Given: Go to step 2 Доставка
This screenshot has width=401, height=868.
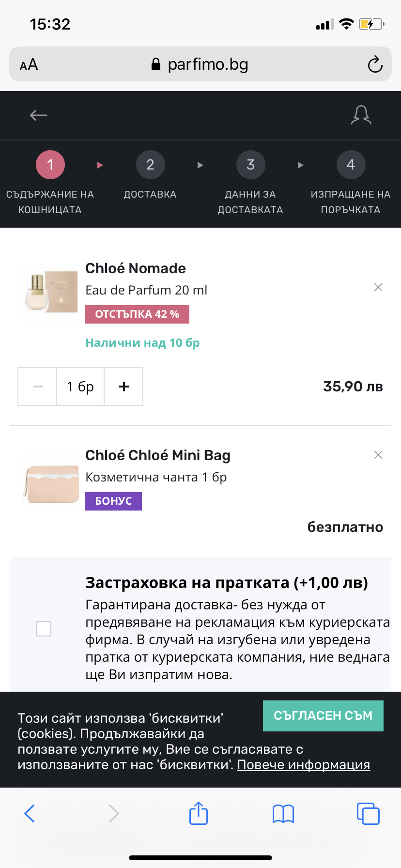Looking at the screenshot, I should tap(150, 165).
